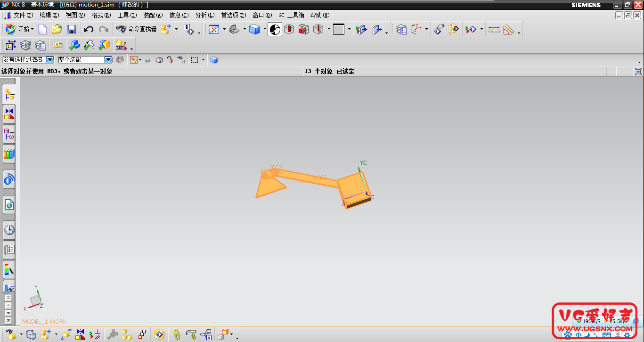Open the Assembly Navigator sidebar tab
The image size is (644, 342).
click(x=9, y=94)
